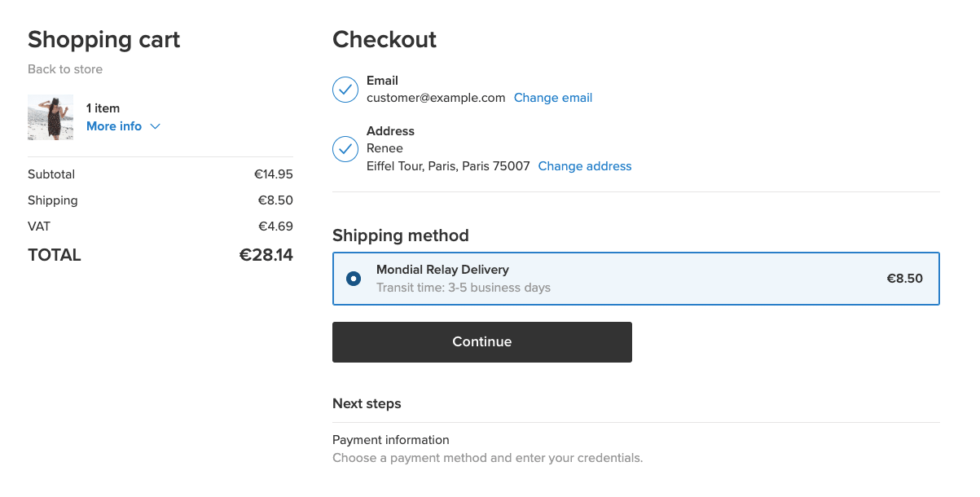Click the Subtotal amount €14.95
980x497 pixels.
[273, 174]
